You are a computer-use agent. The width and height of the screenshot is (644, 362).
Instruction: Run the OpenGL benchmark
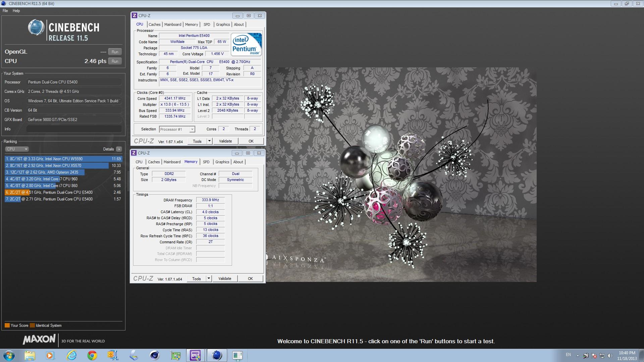[x=115, y=52]
